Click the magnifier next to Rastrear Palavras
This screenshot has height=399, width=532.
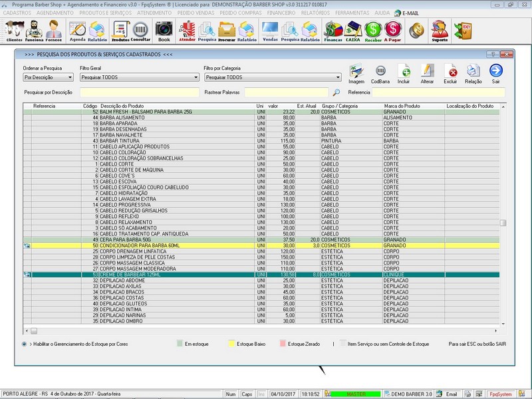click(336, 92)
